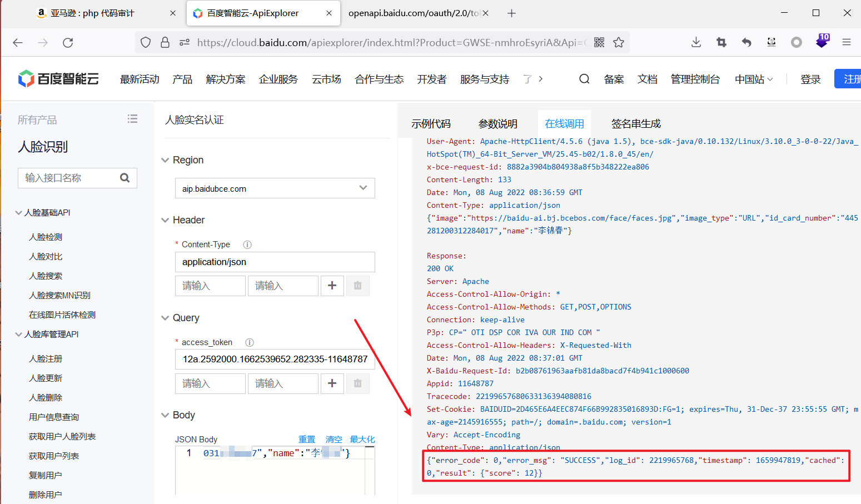Screen dimensions: 861x504
Task: Click the sidebar list collapse icon
Action: (x=132, y=119)
